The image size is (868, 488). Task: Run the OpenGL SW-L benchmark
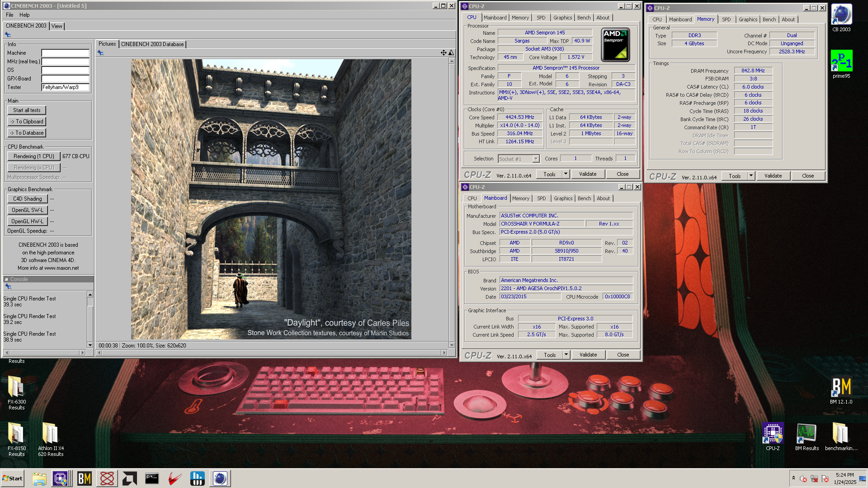[x=28, y=210]
